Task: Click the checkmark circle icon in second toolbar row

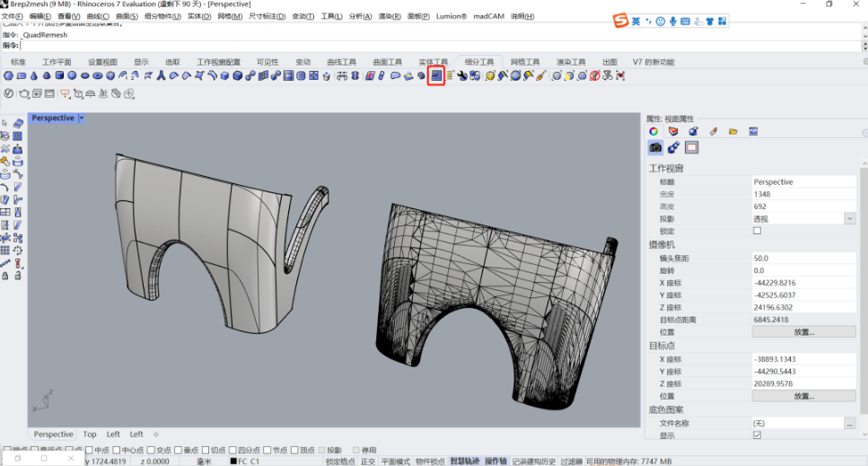Action: [x=8, y=93]
